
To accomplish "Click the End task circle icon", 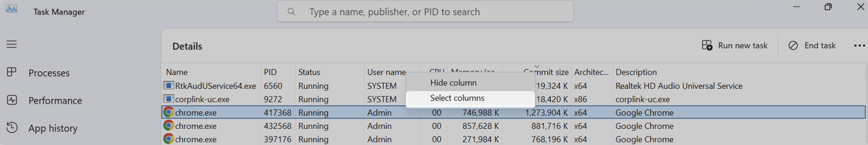I will tap(793, 45).
